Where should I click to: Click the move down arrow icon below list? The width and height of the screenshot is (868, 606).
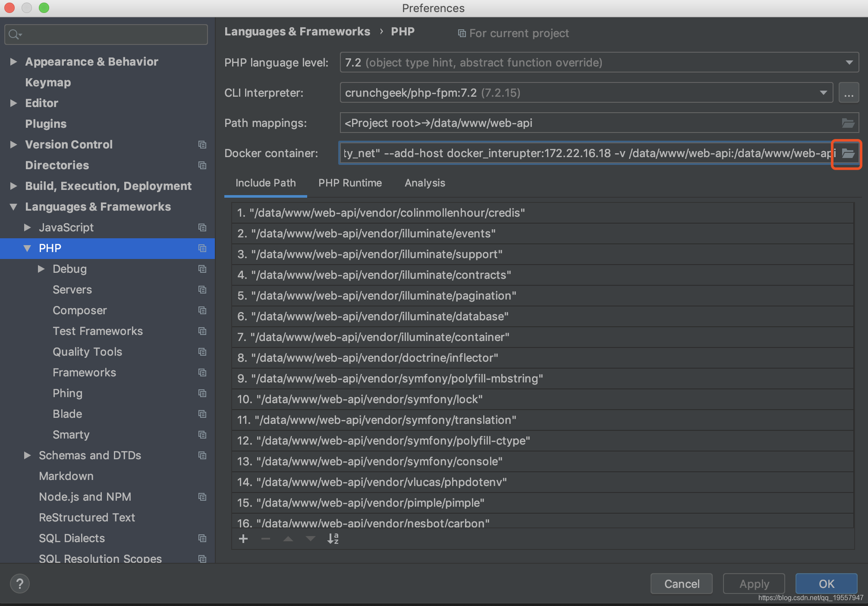pyautogui.click(x=311, y=539)
